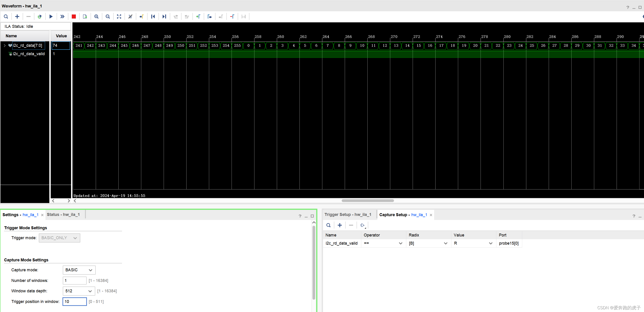Click the Value column header in waveform
This screenshot has height=312, width=644.
coord(61,36)
